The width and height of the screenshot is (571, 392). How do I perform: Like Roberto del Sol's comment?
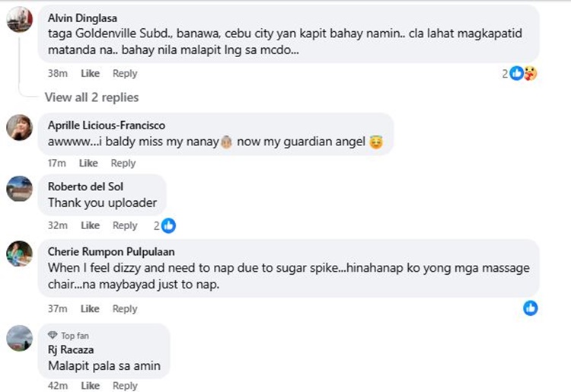coord(90,225)
